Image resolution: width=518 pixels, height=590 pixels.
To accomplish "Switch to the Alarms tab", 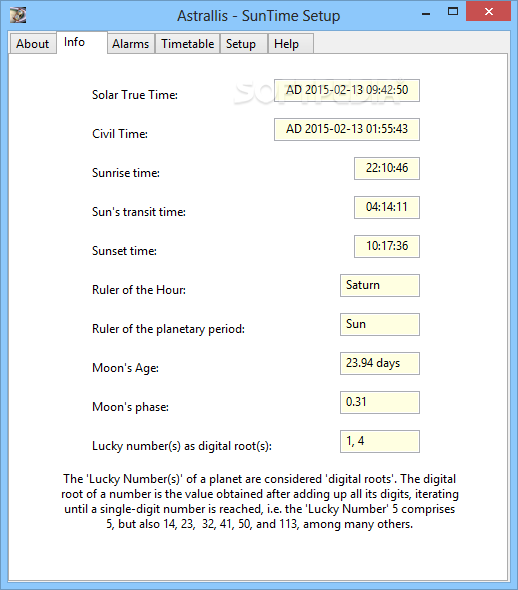I will tap(131, 44).
